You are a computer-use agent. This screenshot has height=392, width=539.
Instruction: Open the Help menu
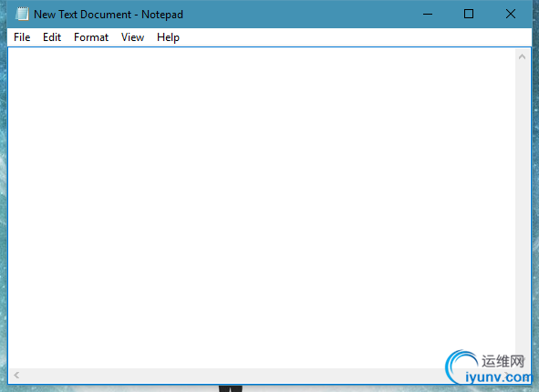(168, 37)
